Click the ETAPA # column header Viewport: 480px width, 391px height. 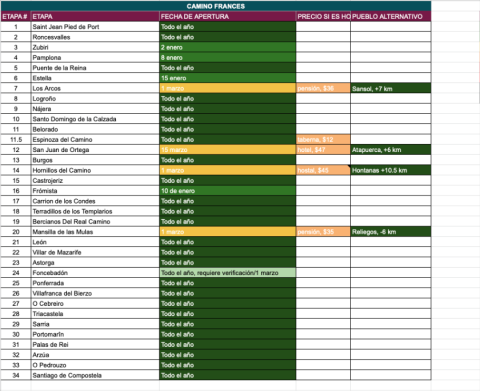point(16,16)
